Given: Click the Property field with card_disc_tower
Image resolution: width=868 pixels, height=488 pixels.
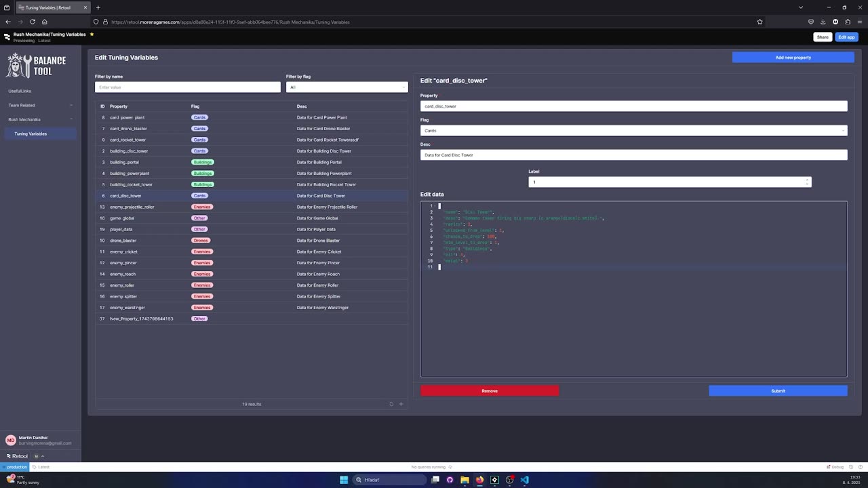Looking at the screenshot, I should (634, 106).
